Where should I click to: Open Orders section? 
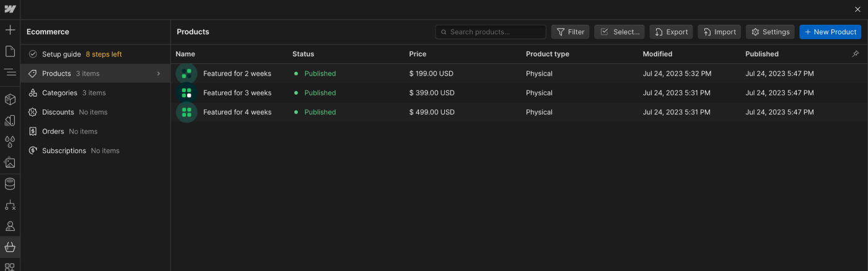[x=95, y=131]
